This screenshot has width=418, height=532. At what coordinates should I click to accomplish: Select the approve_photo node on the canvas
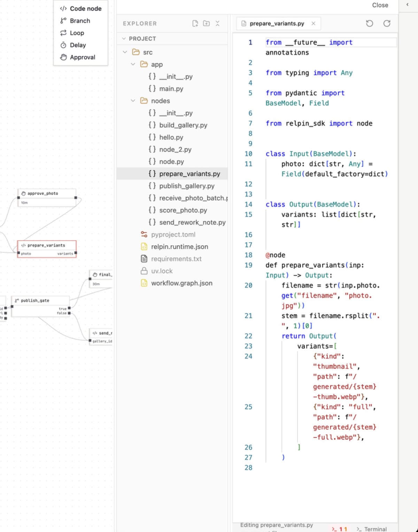(47, 198)
